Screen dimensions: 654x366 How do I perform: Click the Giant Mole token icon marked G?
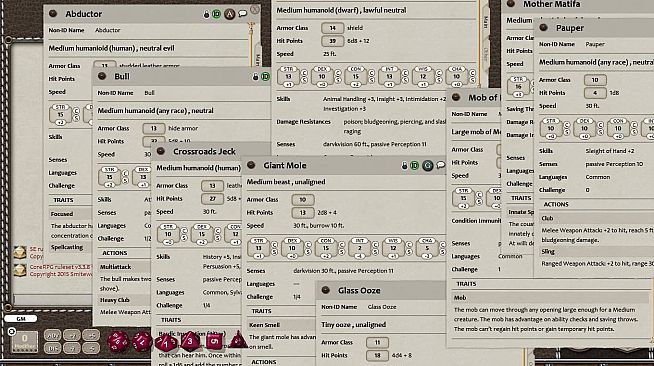click(428, 165)
